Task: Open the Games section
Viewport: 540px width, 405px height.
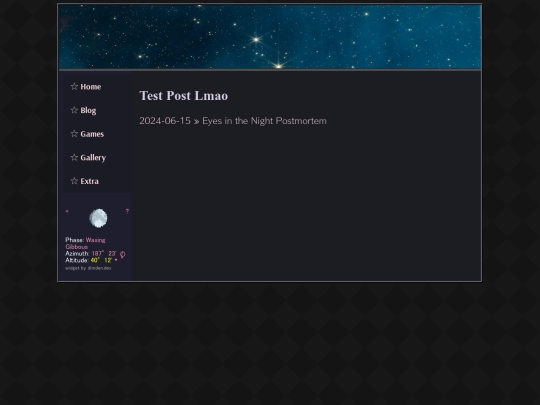Action: coord(92,134)
